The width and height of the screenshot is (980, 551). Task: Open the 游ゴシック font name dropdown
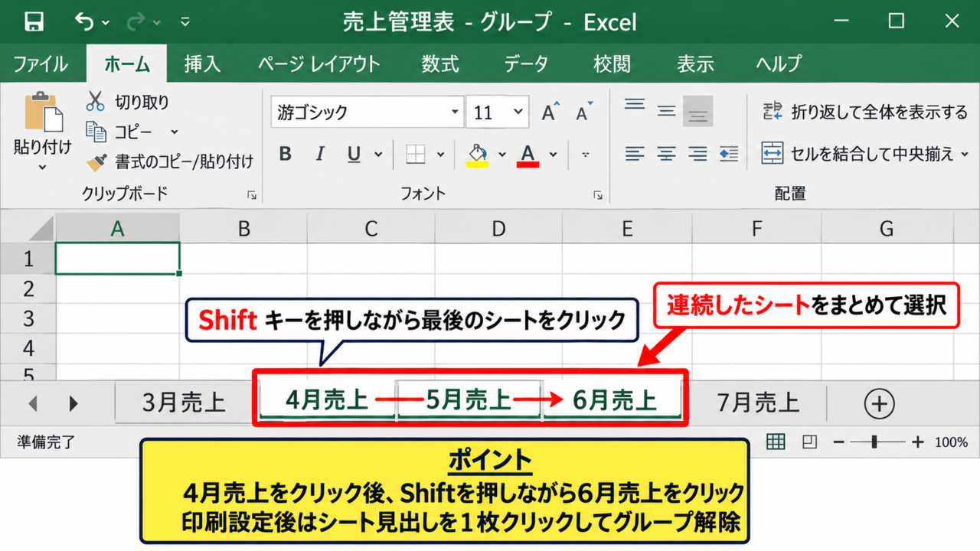tap(455, 112)
